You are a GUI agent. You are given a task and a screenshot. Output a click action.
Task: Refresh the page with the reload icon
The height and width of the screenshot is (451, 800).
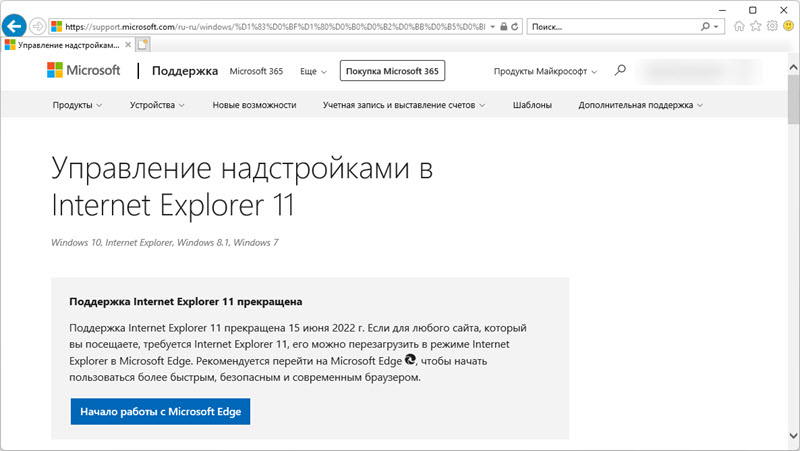tap(515, 26)
